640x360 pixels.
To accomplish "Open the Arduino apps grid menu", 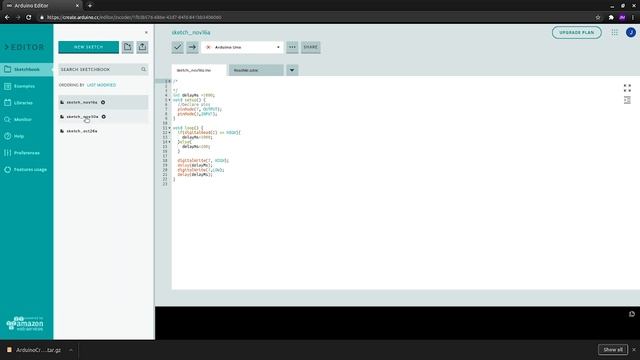I will point(615,32).
